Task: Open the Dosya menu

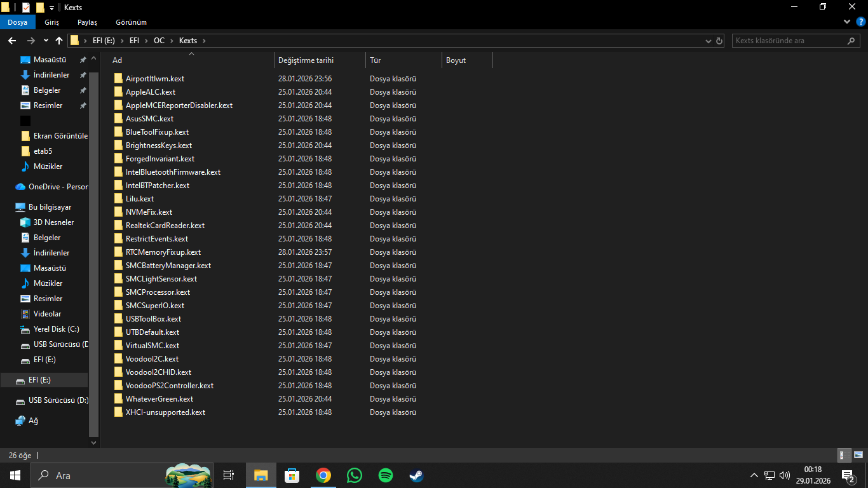Action: [x=17, y=22]
